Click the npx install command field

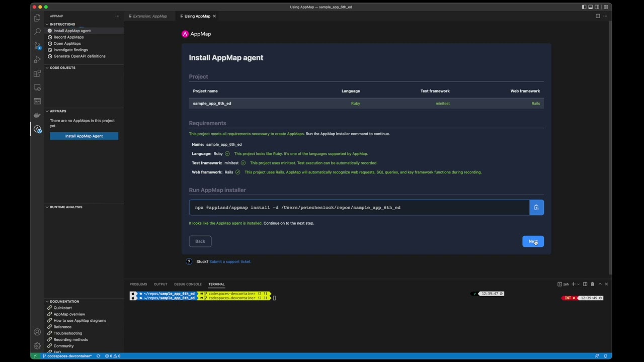359,208
